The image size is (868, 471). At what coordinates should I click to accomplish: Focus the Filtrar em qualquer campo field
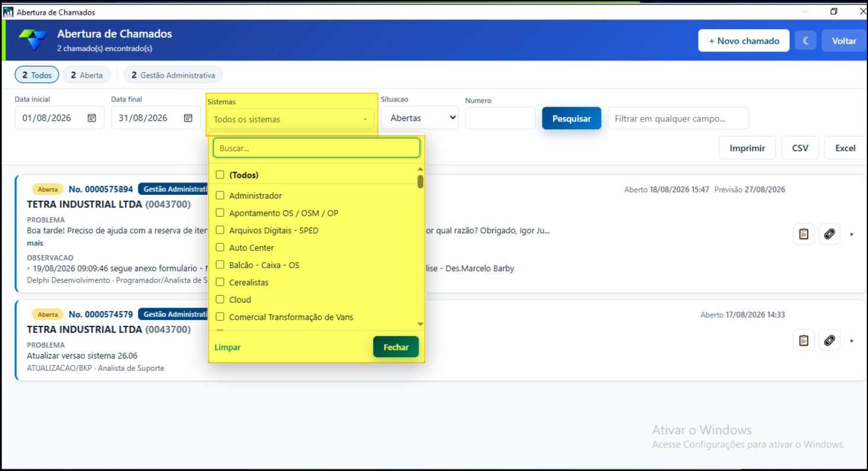point(678,118)
